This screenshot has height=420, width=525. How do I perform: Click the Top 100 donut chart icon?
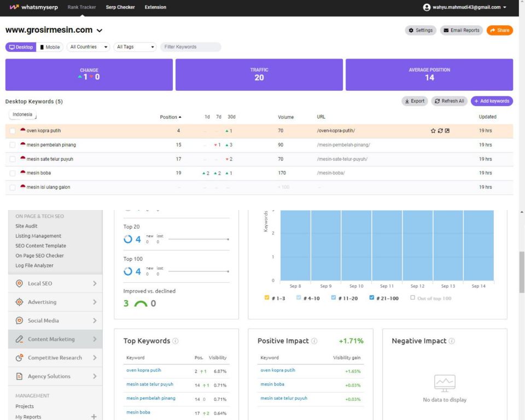(x=128, y=271)
